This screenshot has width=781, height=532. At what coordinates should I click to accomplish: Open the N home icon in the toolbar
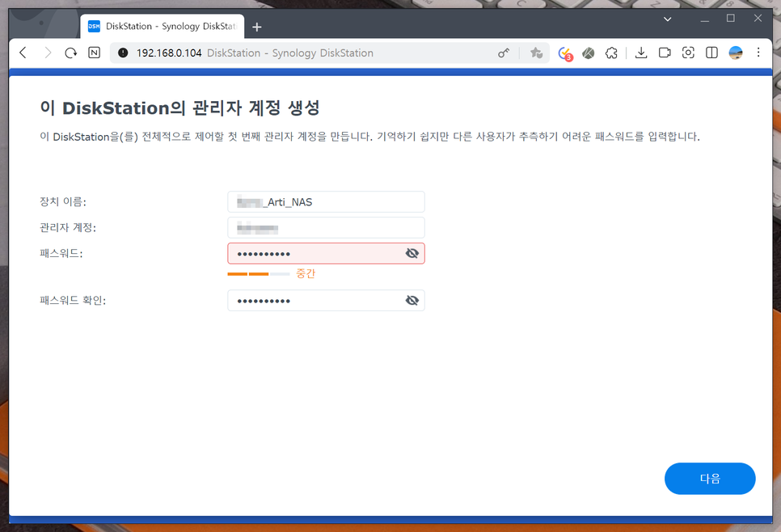(x=94, y=53)
